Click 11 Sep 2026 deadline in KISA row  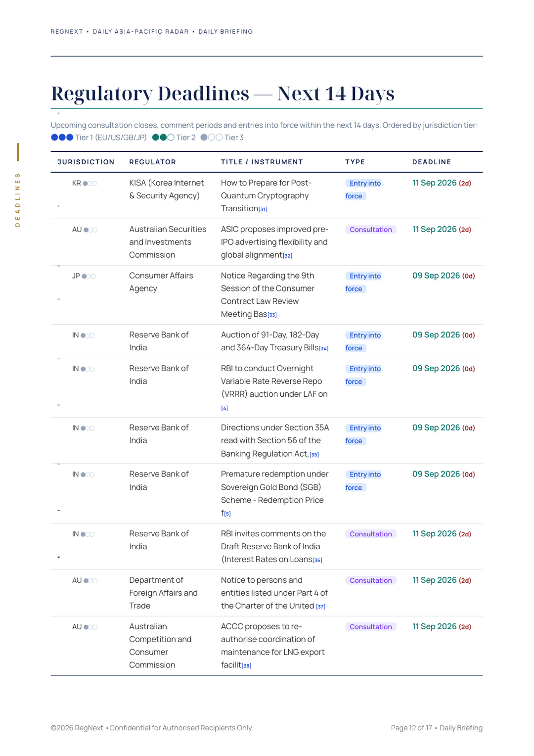442,183
